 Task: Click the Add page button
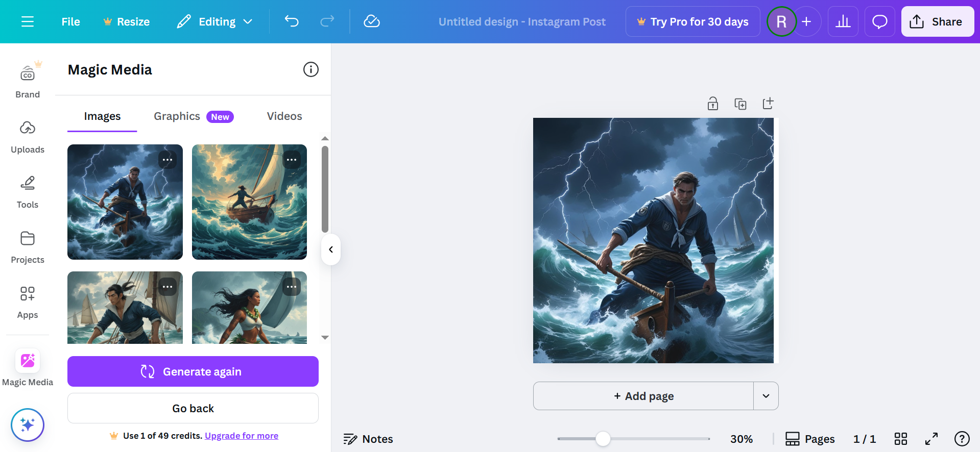643,396
